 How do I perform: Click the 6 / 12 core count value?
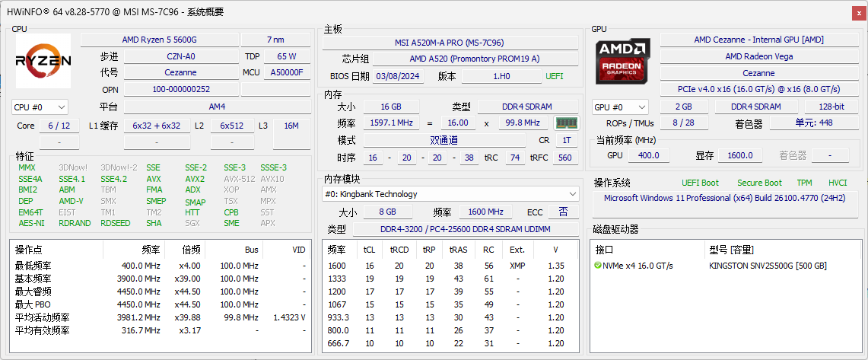(59, 126)
